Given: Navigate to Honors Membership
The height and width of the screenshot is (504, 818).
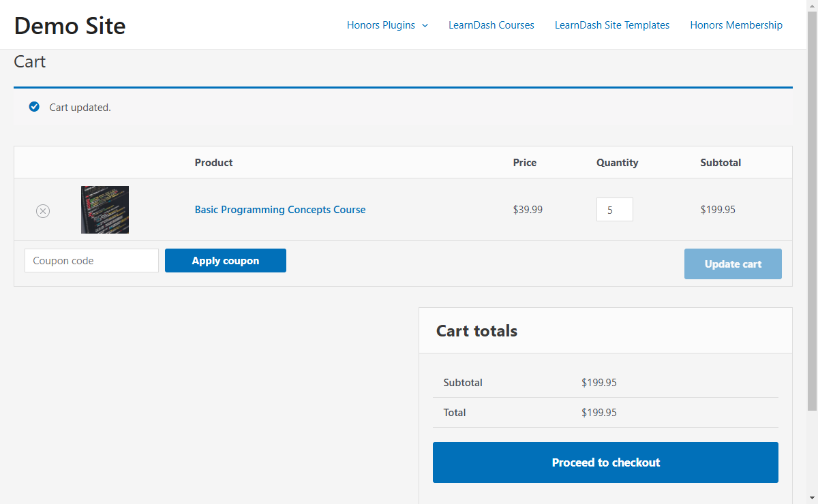Looking at the screenshot, I should coord(736,25).
